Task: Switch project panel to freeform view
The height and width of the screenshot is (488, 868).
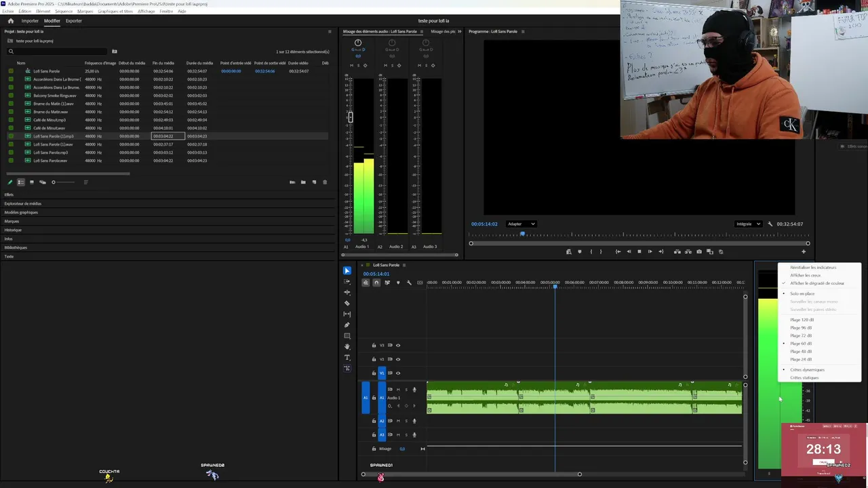Action: tap(43, 182)
